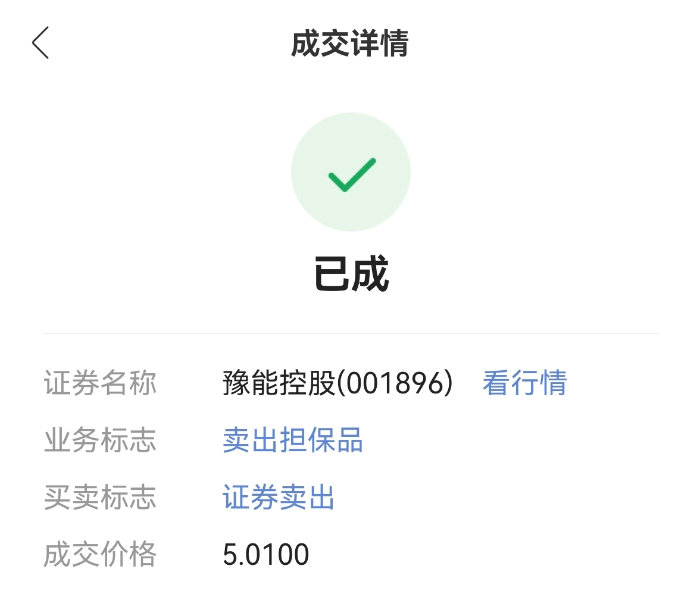Screen dimensions: 700x591
Task: Tap the character 已 in status heading
Action: [332, 274]
